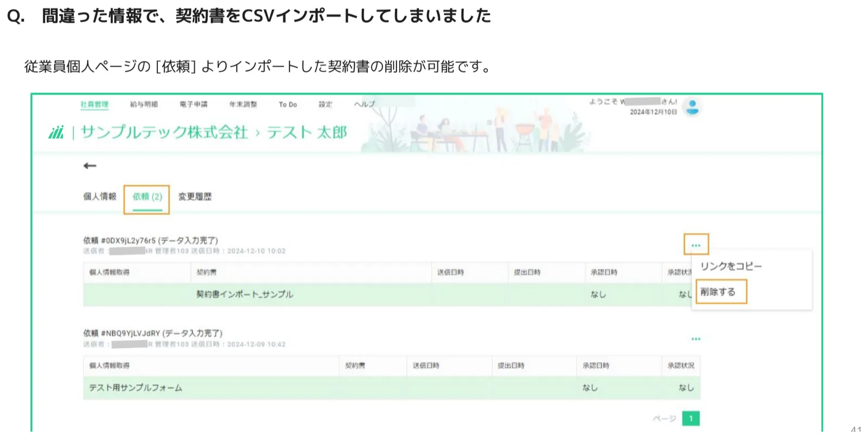Click the 2024-12-10 10:02 send date text
The width and height of the screenshot is (868, 439).
[x=256, y=251]
